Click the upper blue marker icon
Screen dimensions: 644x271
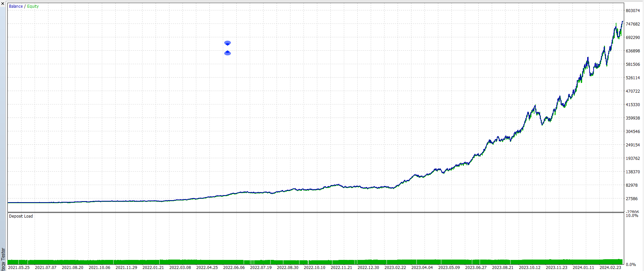point(228,43)
